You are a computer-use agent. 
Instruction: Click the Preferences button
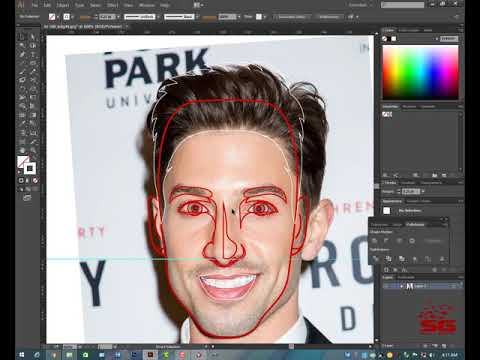point(329,17)
